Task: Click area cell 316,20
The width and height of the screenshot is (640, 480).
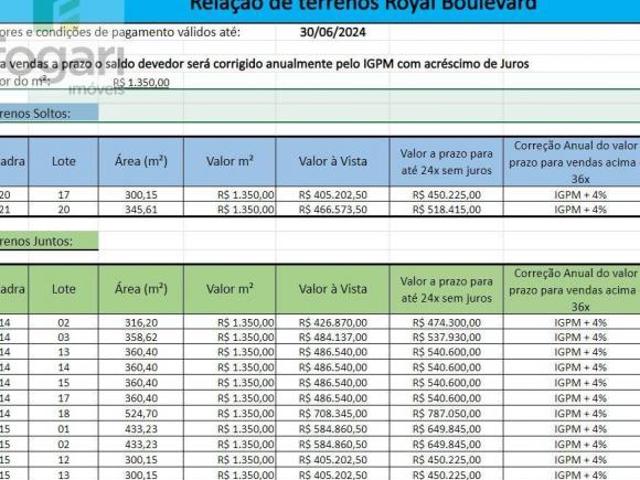Action: (x=141, y=323)
